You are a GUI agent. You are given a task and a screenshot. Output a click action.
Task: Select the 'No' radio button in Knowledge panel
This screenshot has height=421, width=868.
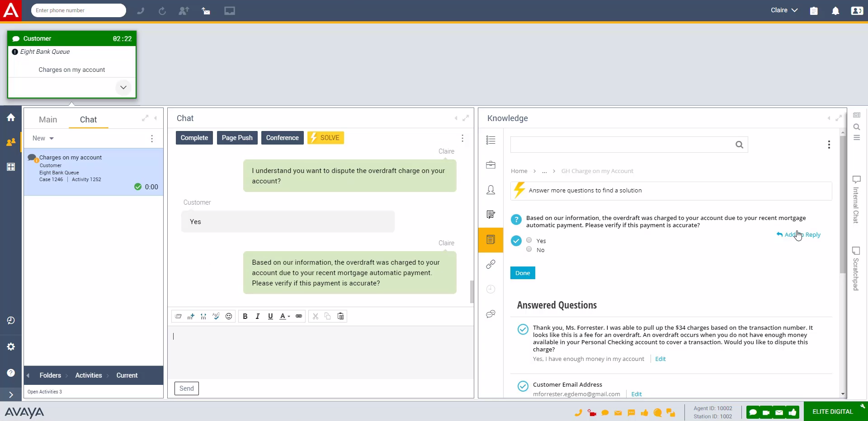coord(529,249)
